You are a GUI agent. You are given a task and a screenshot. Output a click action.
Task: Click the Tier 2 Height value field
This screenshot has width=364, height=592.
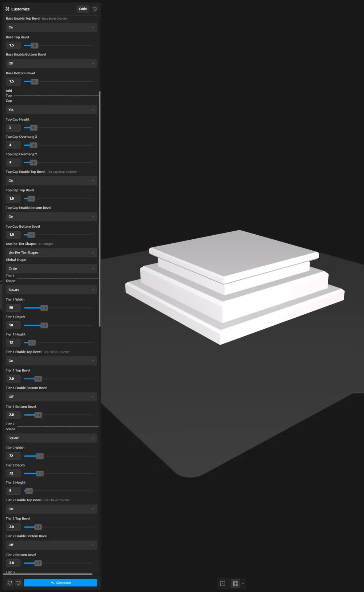click(x=13, y=491)
